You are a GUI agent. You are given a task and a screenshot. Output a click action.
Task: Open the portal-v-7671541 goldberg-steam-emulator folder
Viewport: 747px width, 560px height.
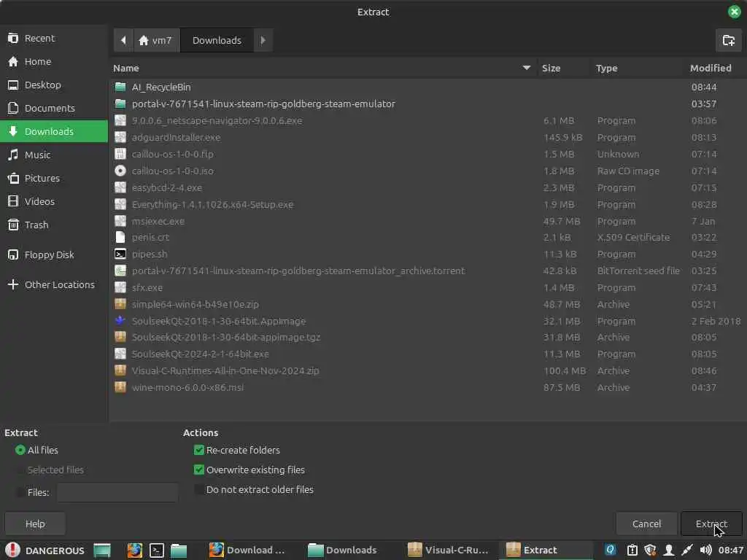(x=263, y=104)
